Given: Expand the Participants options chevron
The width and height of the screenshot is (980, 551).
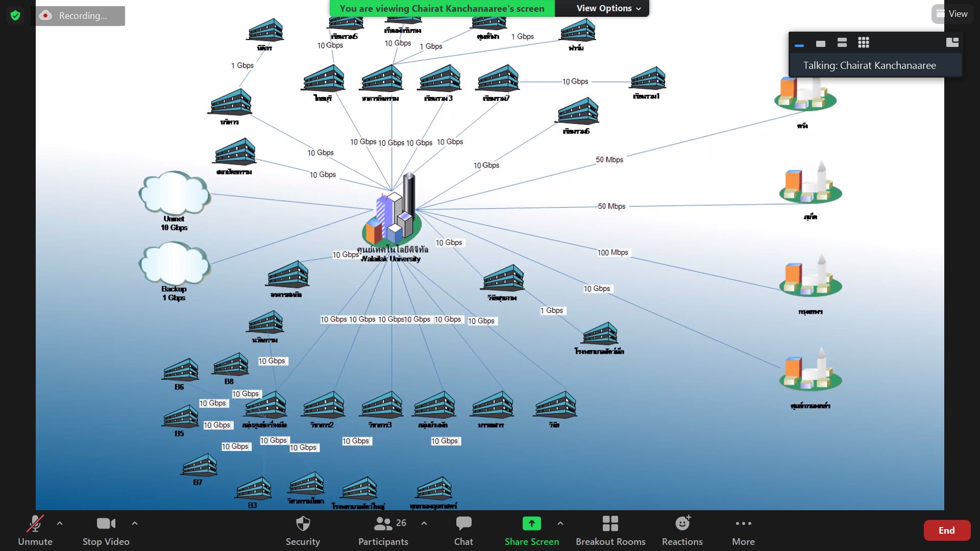Looking at the screenshot, I should click(424, 523).
